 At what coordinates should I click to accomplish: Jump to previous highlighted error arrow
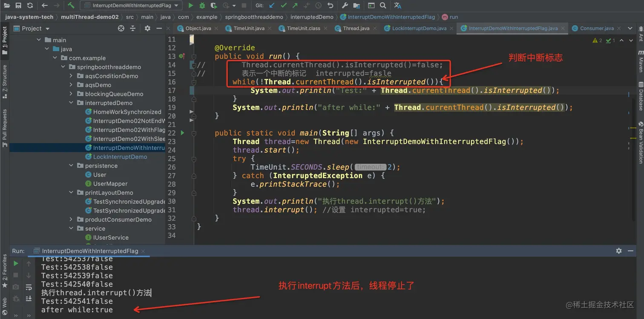click(621, 40)
